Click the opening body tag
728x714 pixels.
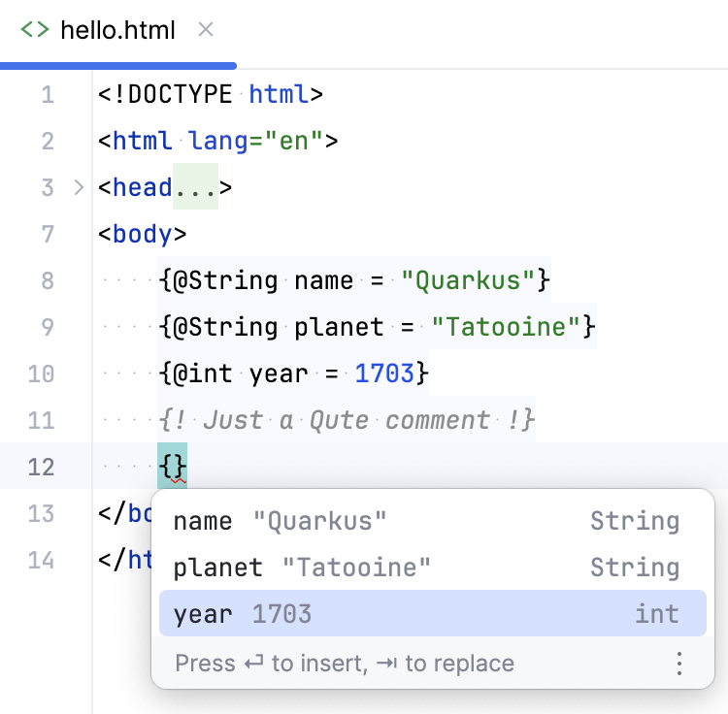click(143, 234)
